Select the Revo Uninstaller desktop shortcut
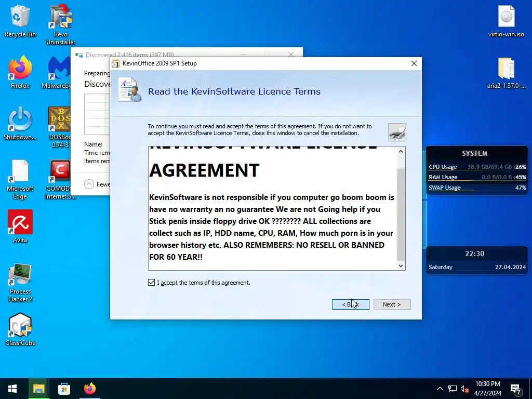The width and height of the screenshot is (532, 399). coord(61,25)
